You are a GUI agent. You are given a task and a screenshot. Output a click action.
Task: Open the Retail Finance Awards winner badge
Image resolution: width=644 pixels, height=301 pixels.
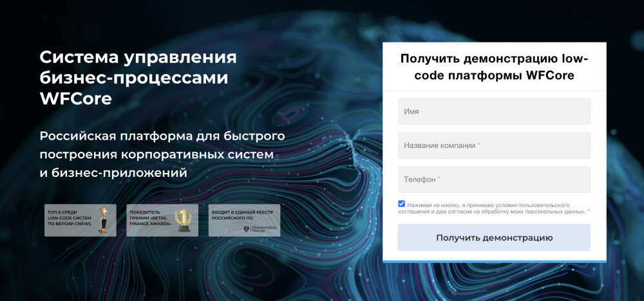(x=162, y=220)
